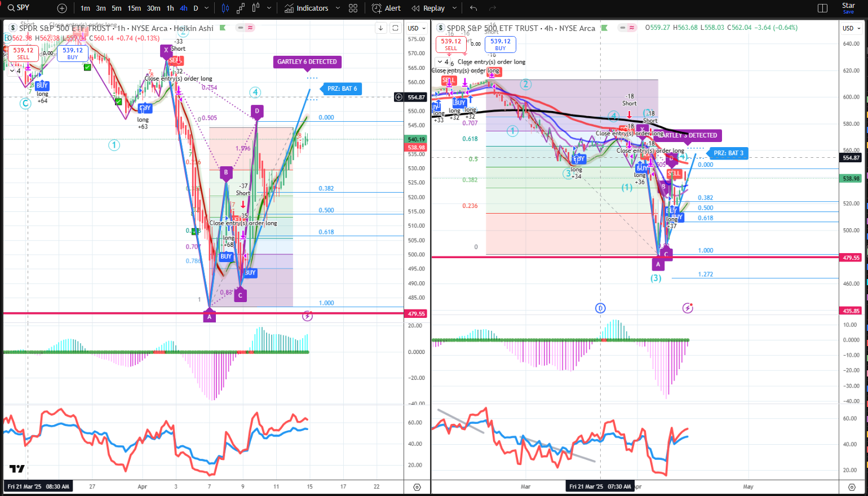Click the lightning event icon on the 4h chart

click(688, 308)
